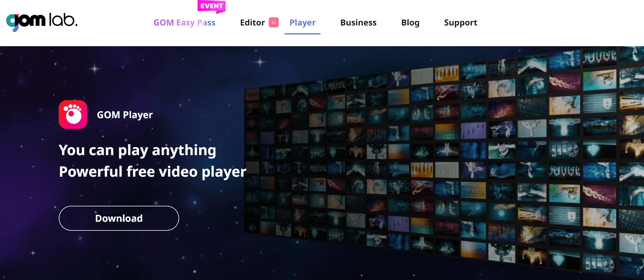Click the N badge next to Editor
The image size is (644, 280).
point(273,22)
